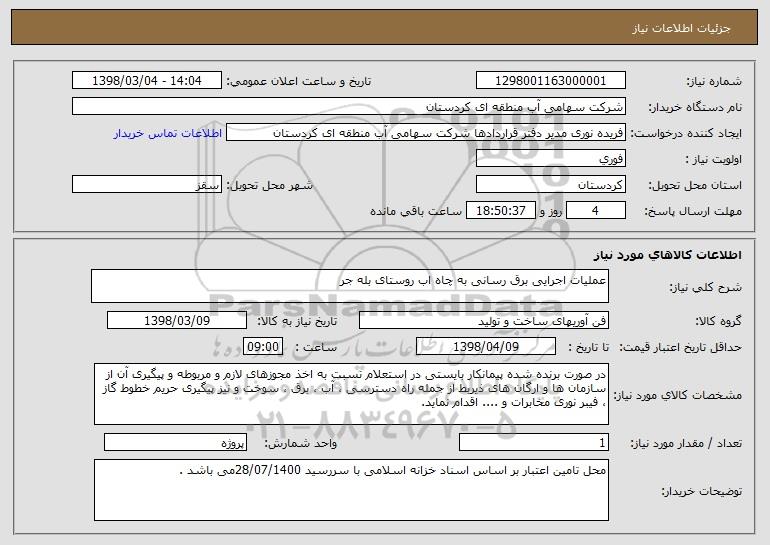Click the شرح کلی نیاز label

tap(706, 288)
